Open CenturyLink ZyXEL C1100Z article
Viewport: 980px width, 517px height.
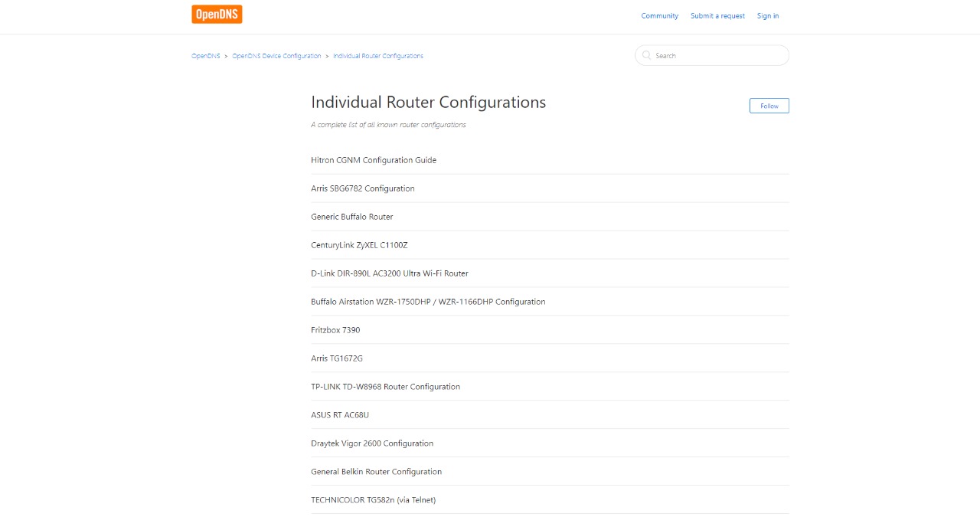(x=359, y=245)
